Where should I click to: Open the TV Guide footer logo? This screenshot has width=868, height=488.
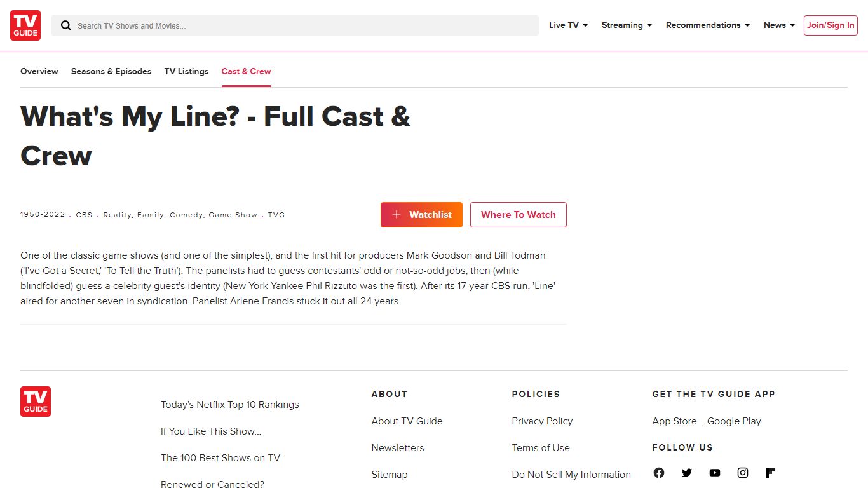click(x=36, y=402)
